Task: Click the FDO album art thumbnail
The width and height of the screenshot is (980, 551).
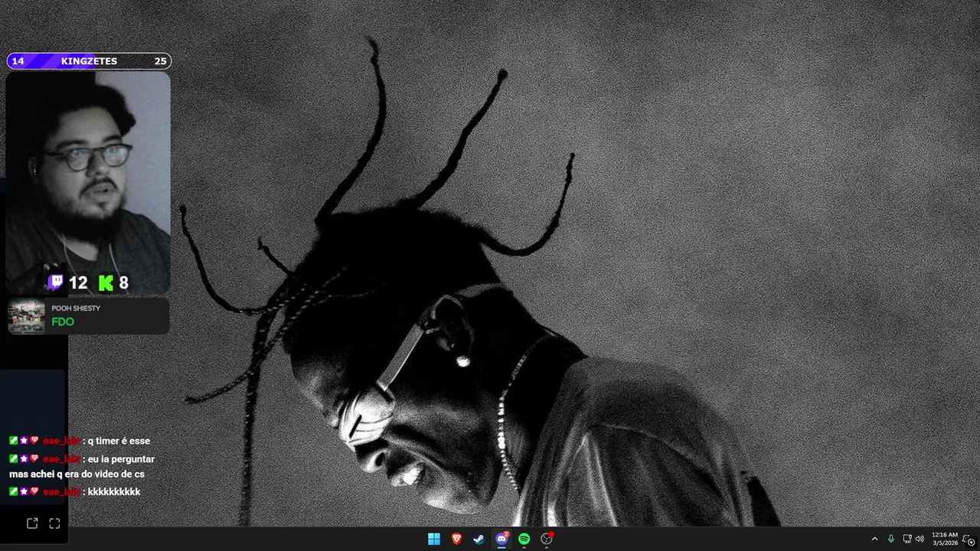Action: 26,316
